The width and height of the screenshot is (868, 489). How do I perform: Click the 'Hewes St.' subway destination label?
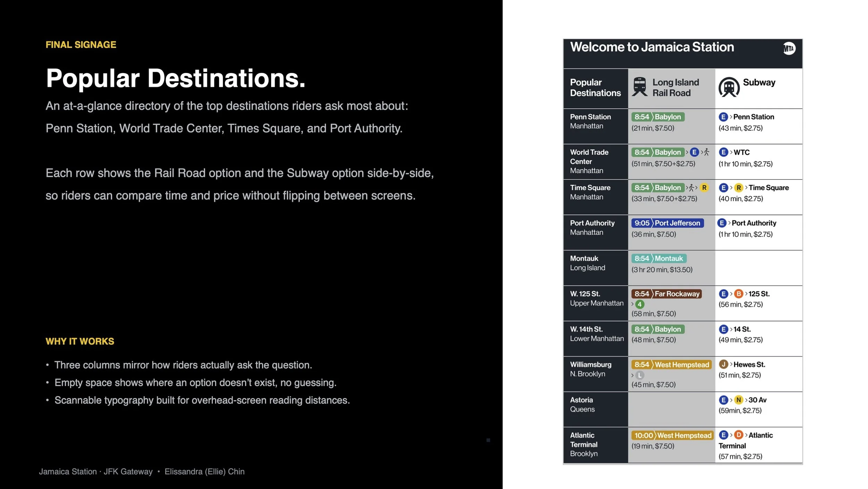point(749,364)
